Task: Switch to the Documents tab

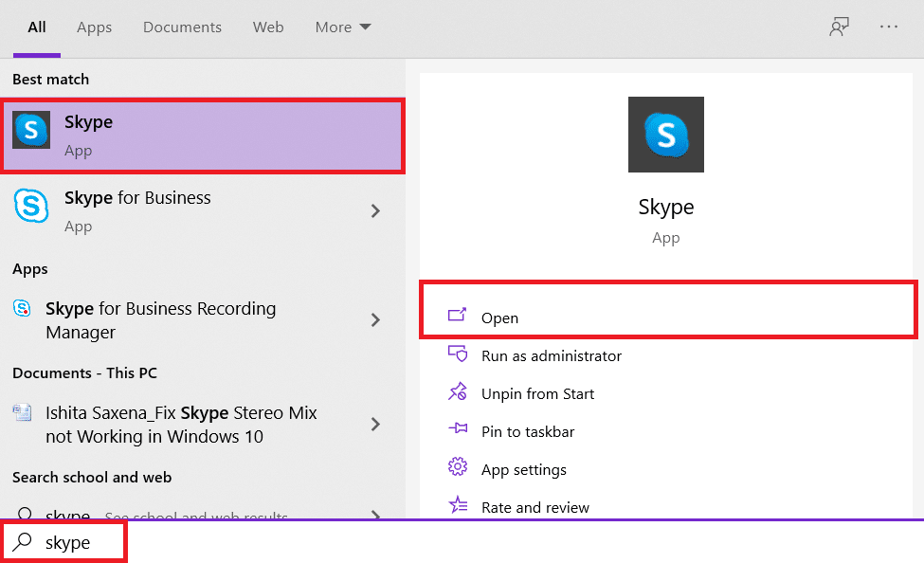Action: [x=182, y=27]
